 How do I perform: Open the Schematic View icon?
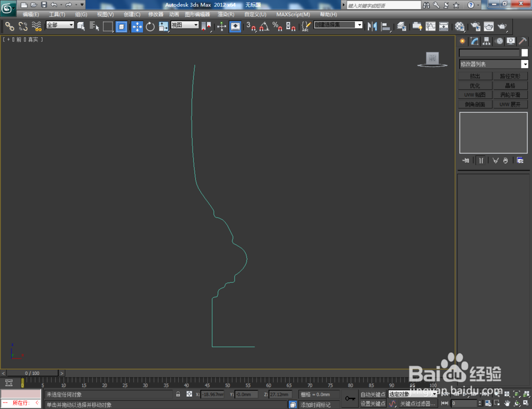(444, 27)
